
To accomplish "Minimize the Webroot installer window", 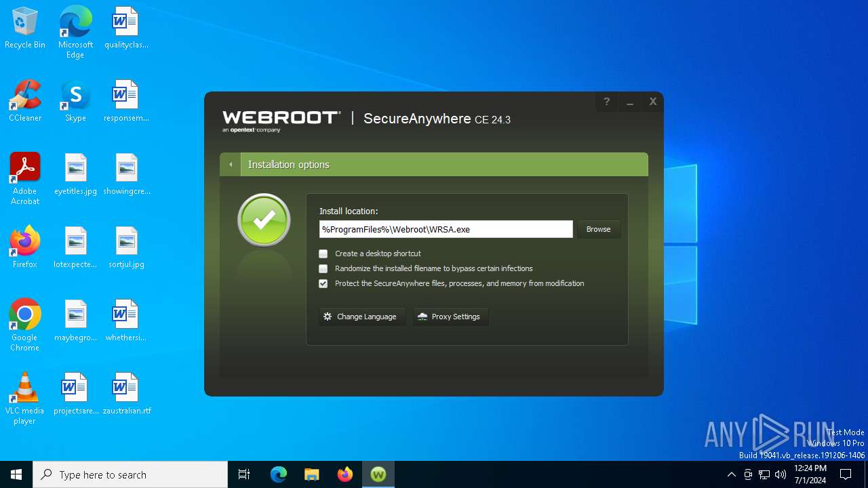I will point(630,102).
